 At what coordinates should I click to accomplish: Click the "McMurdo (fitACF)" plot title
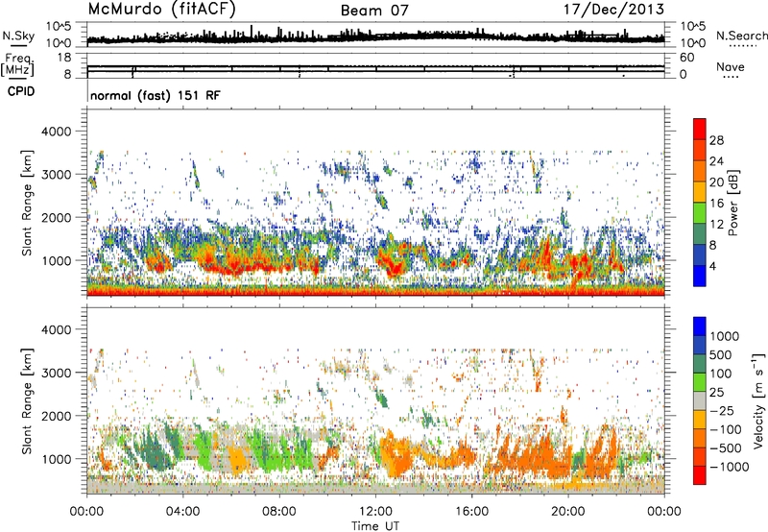tap(161, 10)
